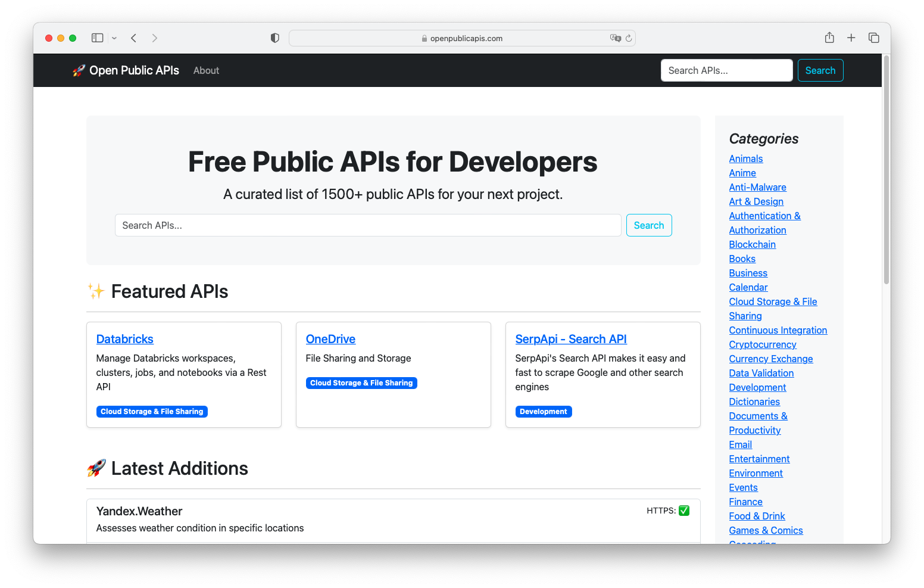Open the Continuous Integration category
Screen dimensions: 924x588
click(778, 330)
